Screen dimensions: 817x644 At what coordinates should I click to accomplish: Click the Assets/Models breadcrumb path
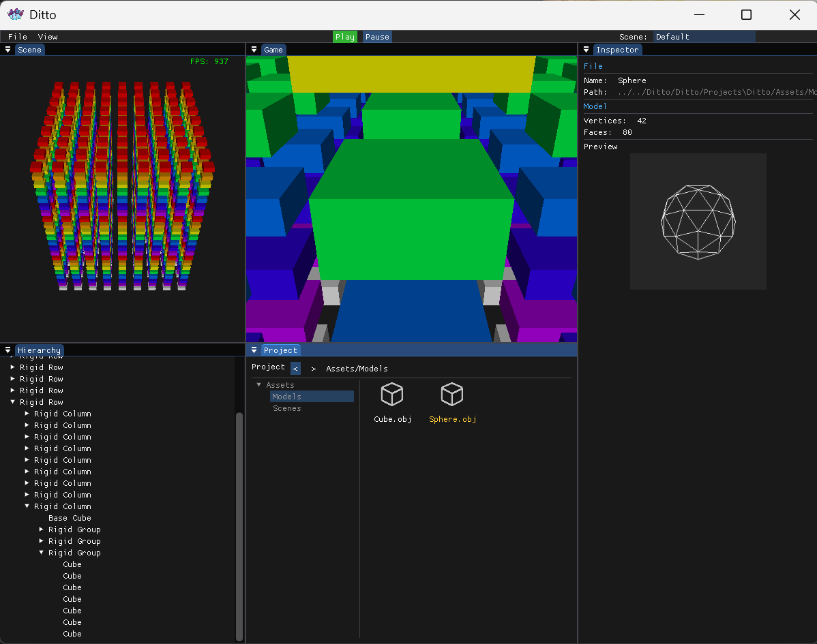click(357, 369)
